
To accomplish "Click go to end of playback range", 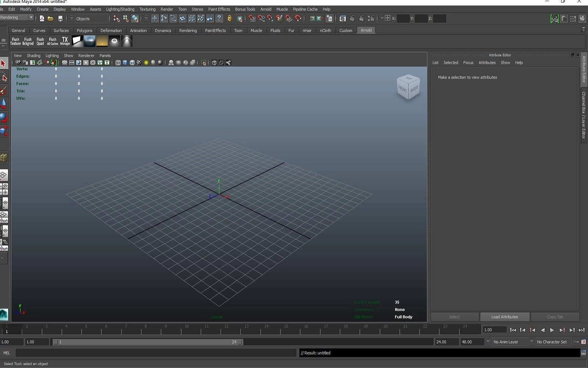I will pos(581,330).
